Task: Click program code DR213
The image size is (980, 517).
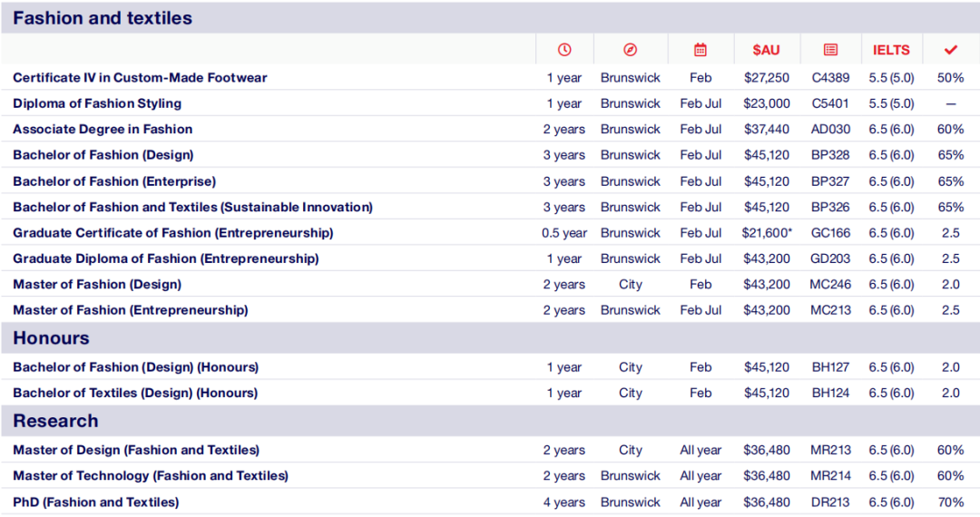Action: click(x=830, y=502)
